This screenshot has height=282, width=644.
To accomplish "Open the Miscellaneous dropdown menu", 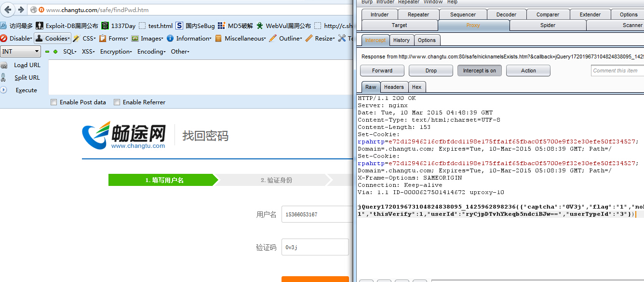I will click(241, 38).
